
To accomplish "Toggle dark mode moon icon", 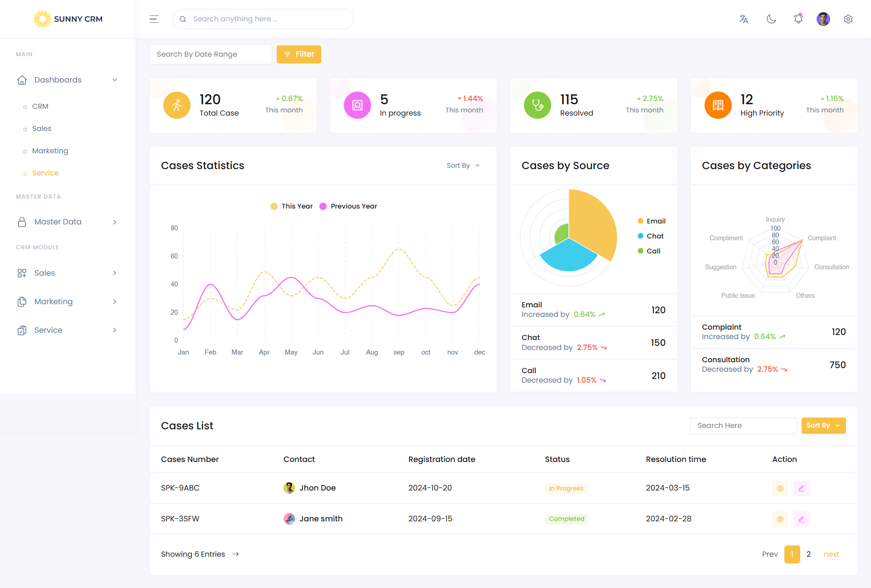I will (771, 19).
